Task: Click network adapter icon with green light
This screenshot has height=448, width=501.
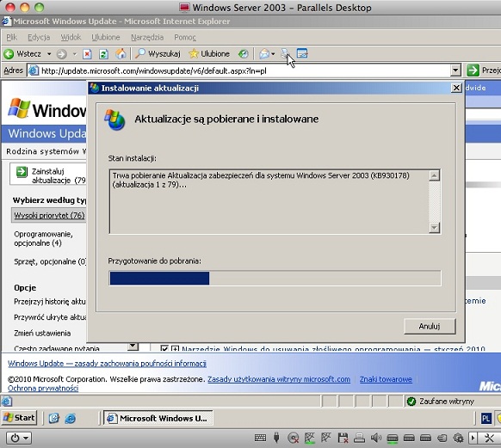Action: pyautogui.click(x=310, y=438)
